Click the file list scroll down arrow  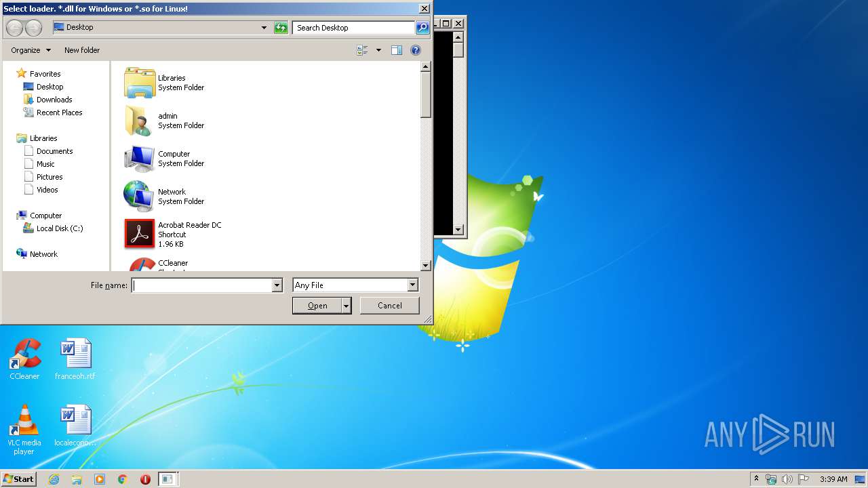[426, 266]
